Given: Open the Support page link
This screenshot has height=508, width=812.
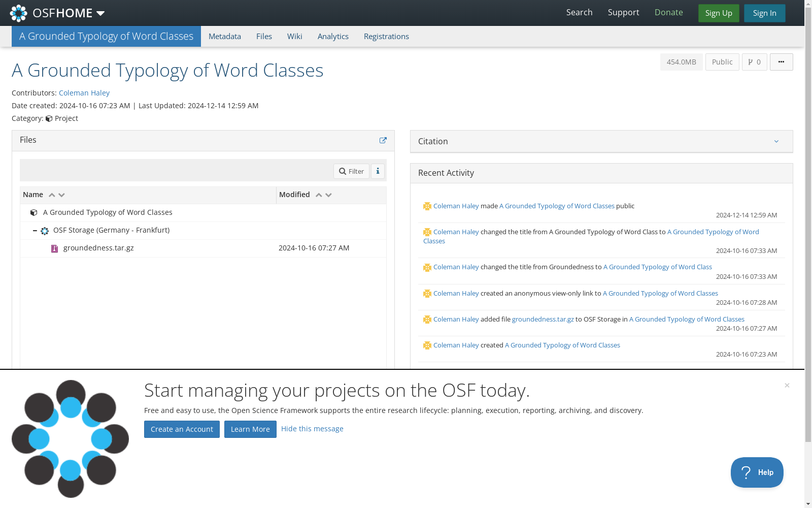Looking at the screenshot, I should pos(623,13).
